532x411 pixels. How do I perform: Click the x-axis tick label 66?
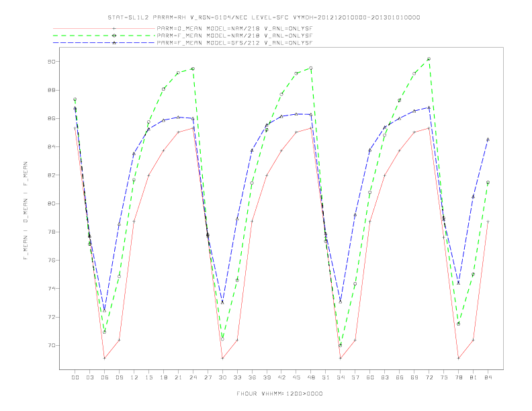point(400,377)
